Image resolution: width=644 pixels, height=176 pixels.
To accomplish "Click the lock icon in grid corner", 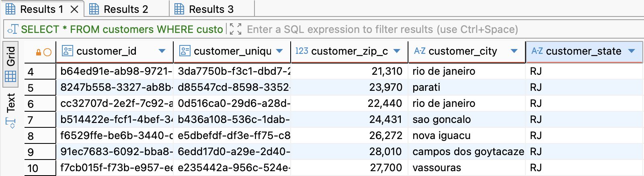I will click(39, 52).
